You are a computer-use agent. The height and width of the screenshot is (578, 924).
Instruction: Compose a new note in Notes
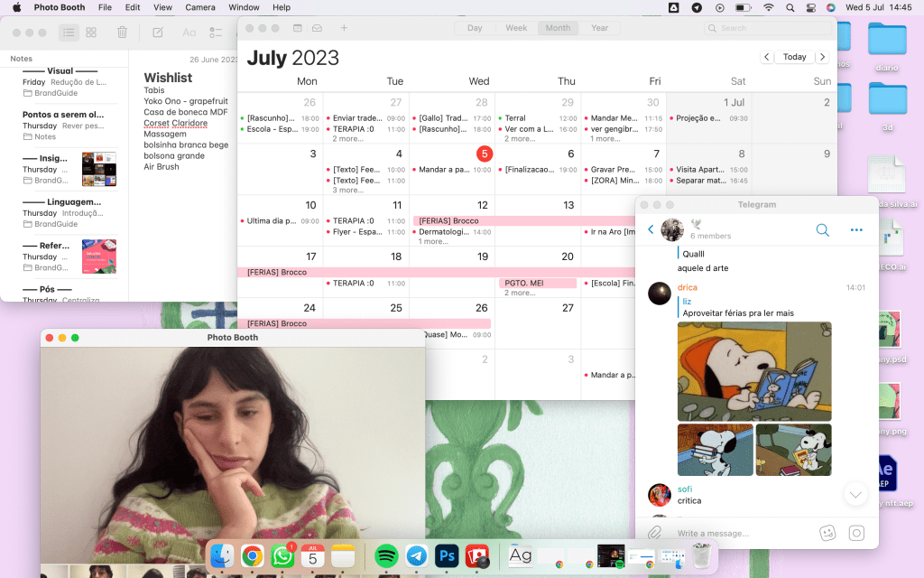click(x=158, y=33)
